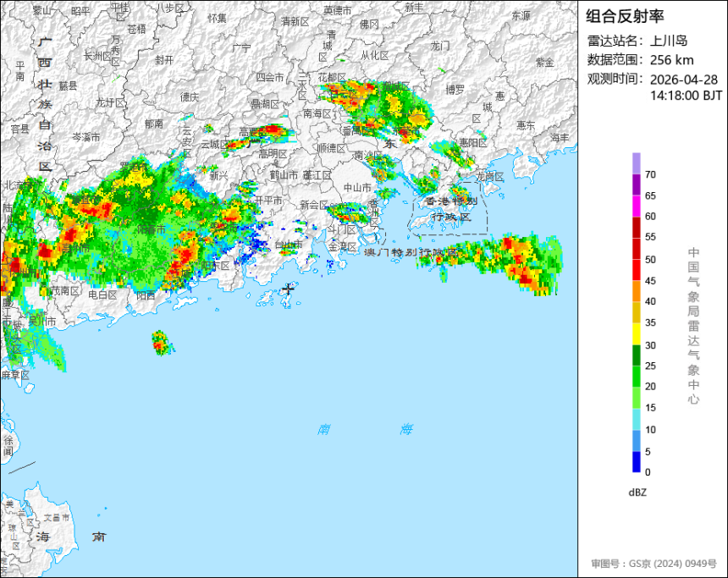
Task: Select the observation date 2026-04-28
Action: point(684,80)
